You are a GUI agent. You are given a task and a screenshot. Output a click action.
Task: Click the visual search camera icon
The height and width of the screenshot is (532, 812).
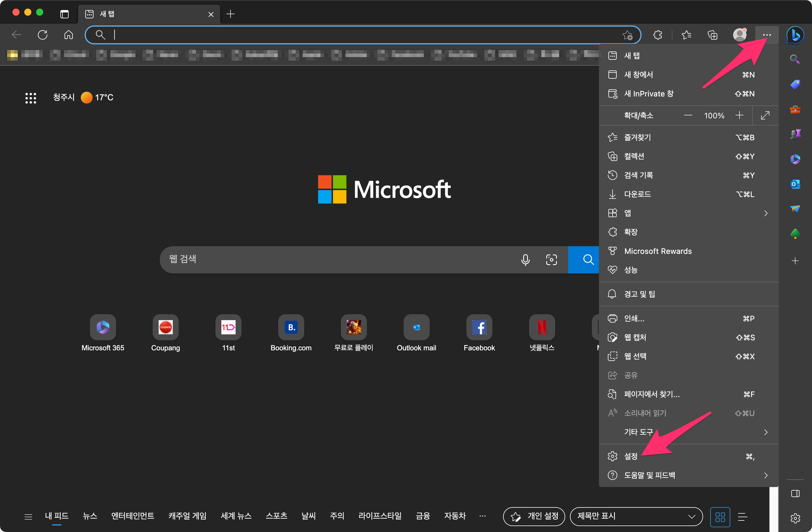[x=551, y=260]
